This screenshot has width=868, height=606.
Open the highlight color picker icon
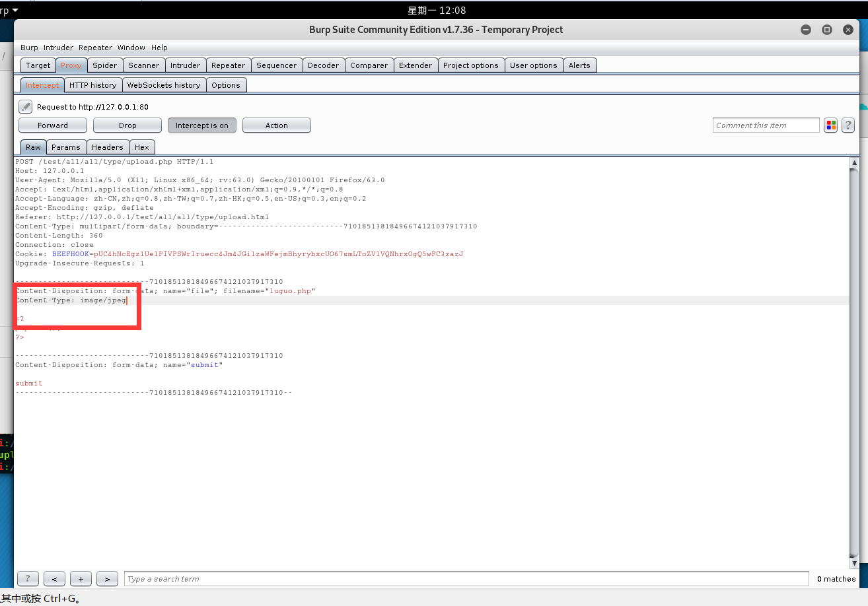(x=831, y=125)
